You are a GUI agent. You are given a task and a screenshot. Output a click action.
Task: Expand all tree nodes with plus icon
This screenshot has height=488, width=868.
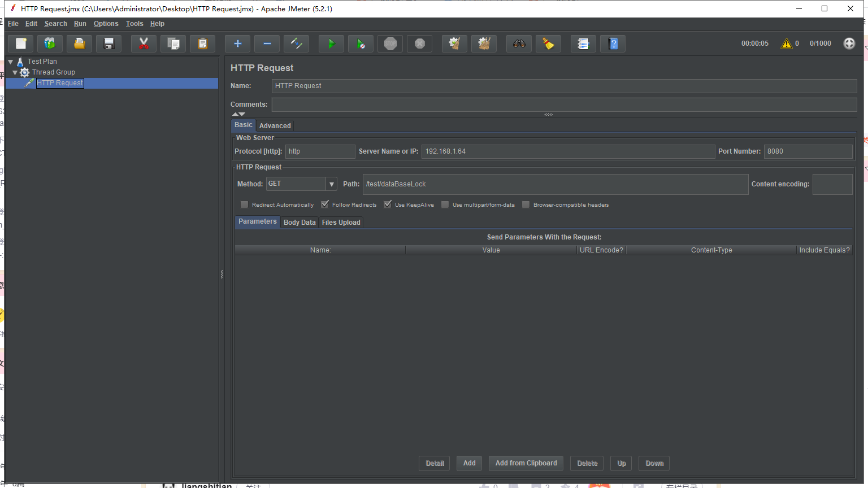pyautogui.click(x=237, y=43)
